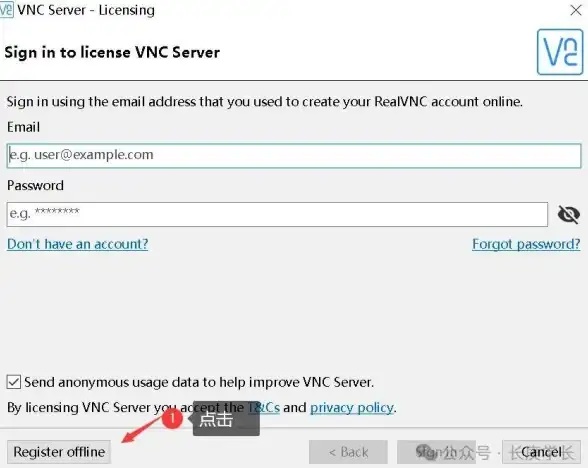The width and height of the screenshot is (588, 468).
Task: Click the Email field label
Action: (23, 127)
